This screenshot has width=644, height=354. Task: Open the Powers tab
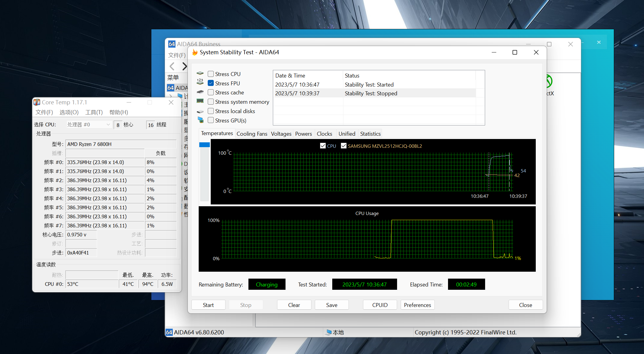pos(303,134)
